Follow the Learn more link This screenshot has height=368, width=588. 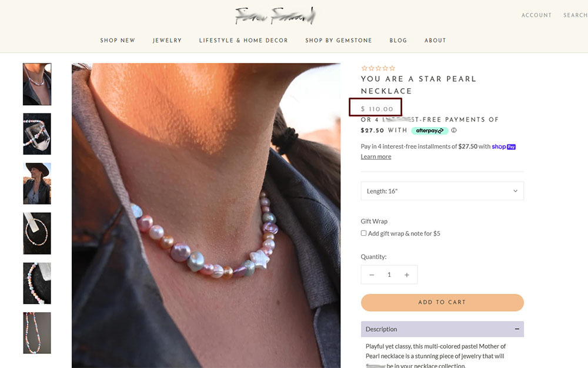coord(376,156)
